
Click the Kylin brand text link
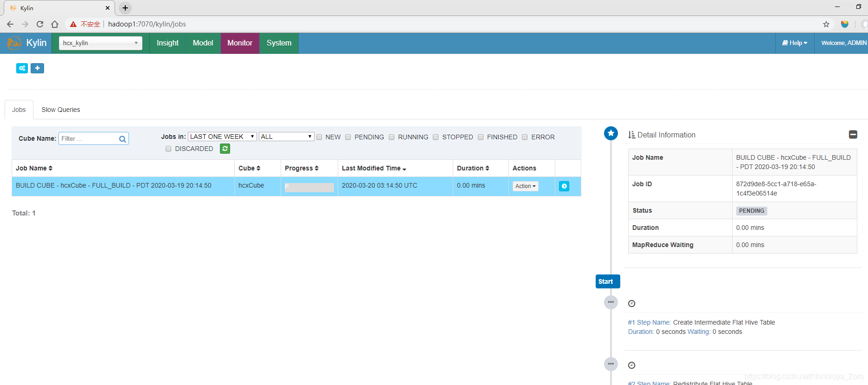[36, 43]
